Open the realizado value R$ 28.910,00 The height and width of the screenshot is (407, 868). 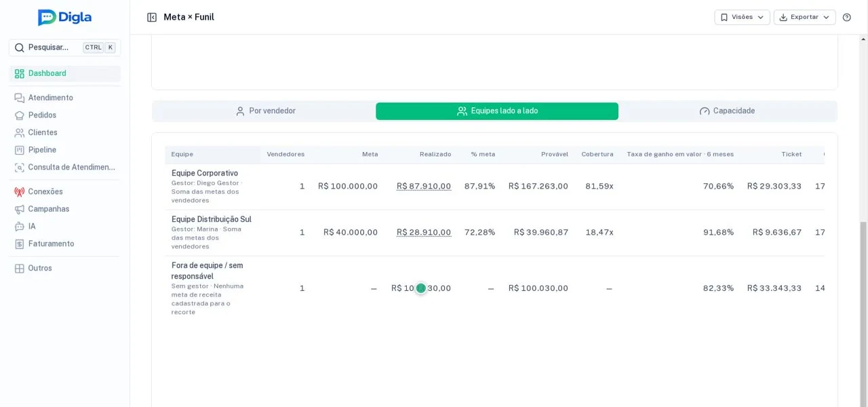[x=424, y=233]
